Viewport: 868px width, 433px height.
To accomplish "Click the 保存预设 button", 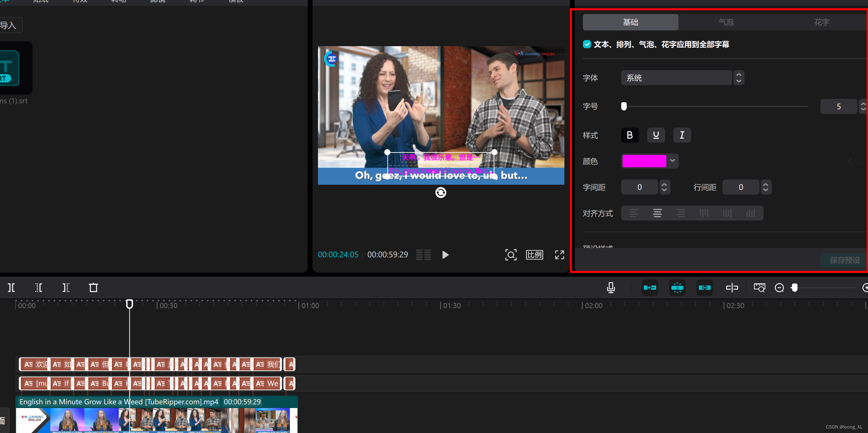I will pyautogui.click(x=844, y=260).
